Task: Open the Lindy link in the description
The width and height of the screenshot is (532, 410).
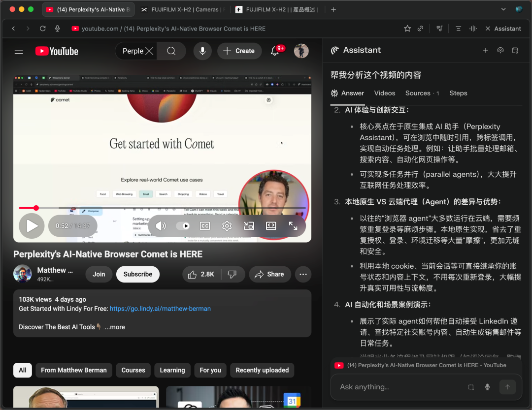Action: [x=160, y=308]
